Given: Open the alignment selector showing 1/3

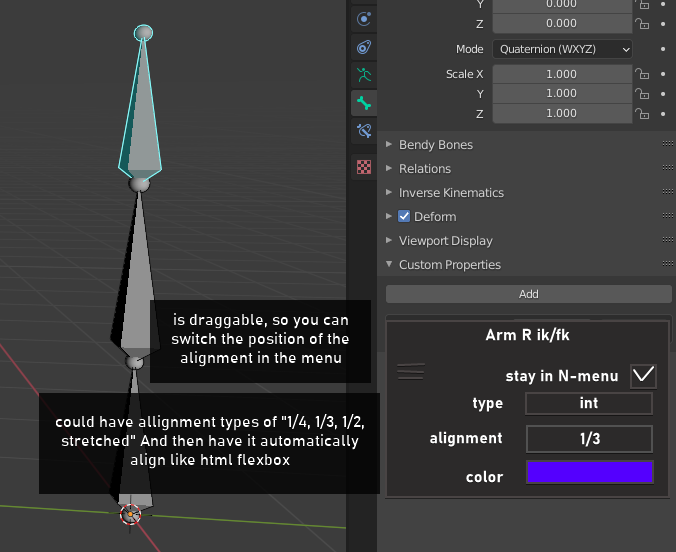Looking at the screenshot, I should (x=589, y=439).
